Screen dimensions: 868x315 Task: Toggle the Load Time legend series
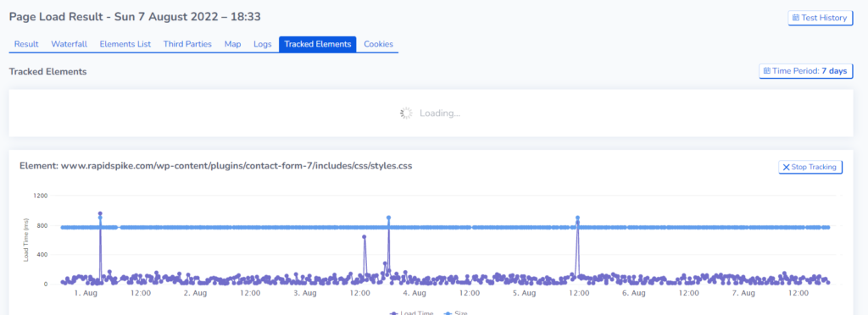coord(411,312)
